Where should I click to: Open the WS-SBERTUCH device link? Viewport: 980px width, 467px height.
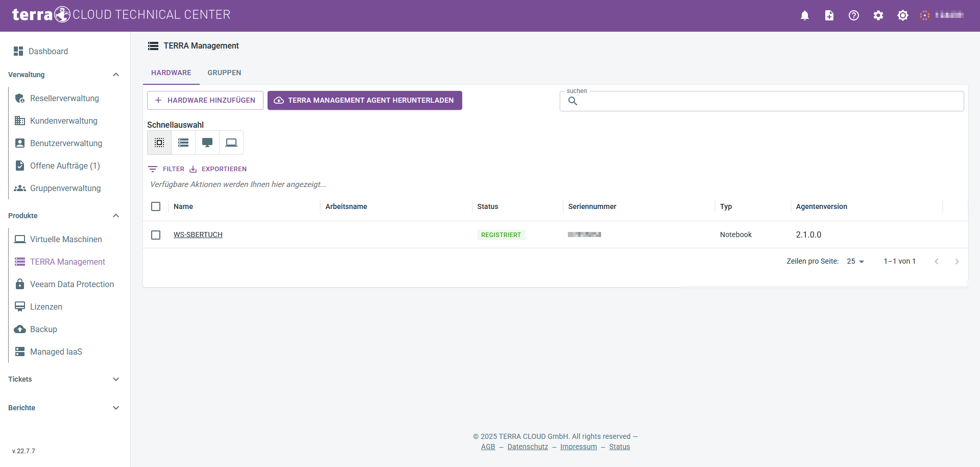198,235
